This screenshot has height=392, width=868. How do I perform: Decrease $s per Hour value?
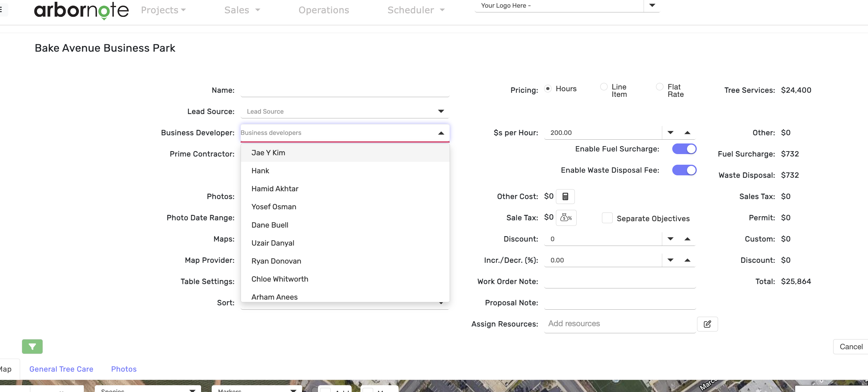[670, 132]
